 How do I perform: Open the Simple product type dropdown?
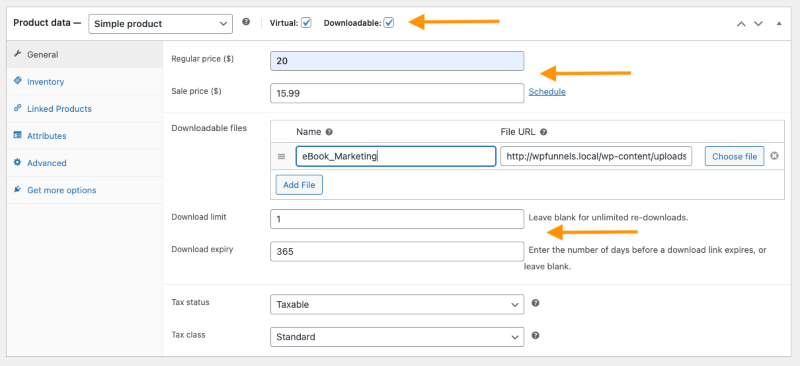click(160, 23)
